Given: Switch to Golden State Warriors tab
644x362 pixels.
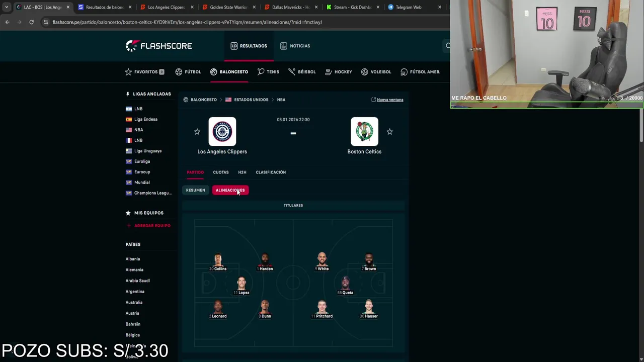Looking at the screenshot, I should [x=229, y=8].
